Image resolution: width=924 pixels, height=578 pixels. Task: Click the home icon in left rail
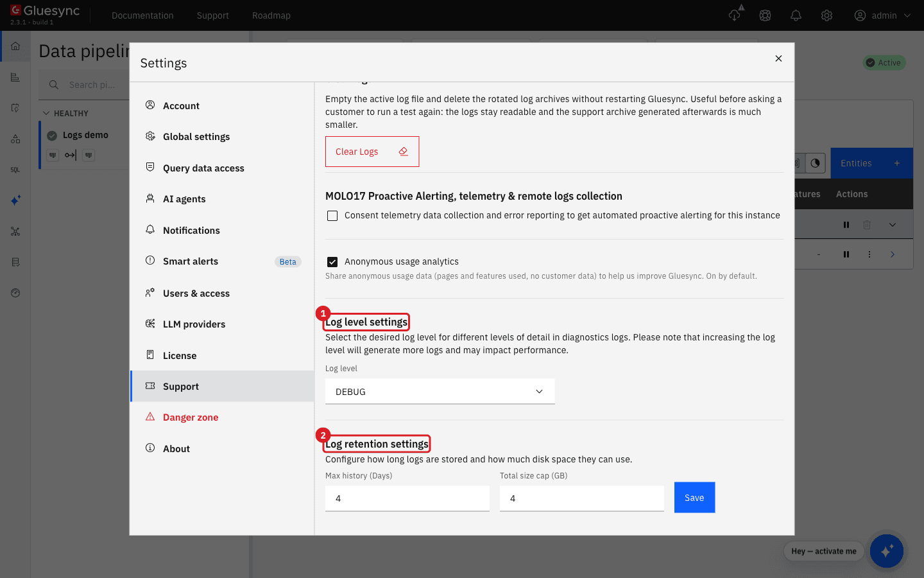point(15,46)
